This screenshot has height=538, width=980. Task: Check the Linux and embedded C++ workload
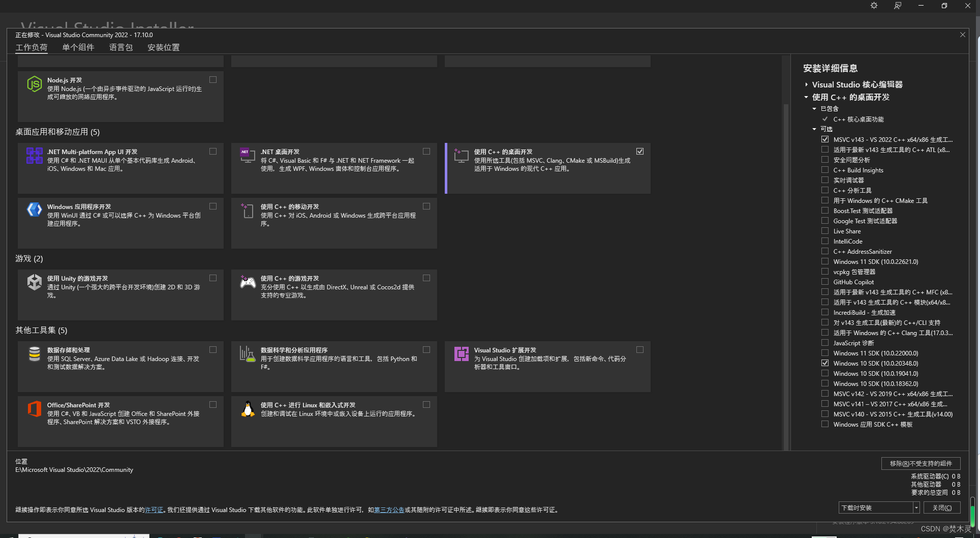[x=426, y=404]
